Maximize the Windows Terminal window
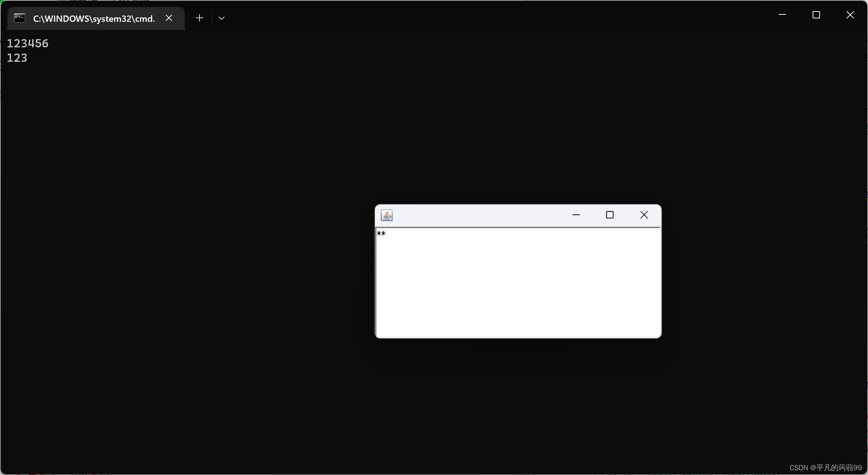Image resolution: width=868 pixels, height=475 pixels. tap(816, 15)
